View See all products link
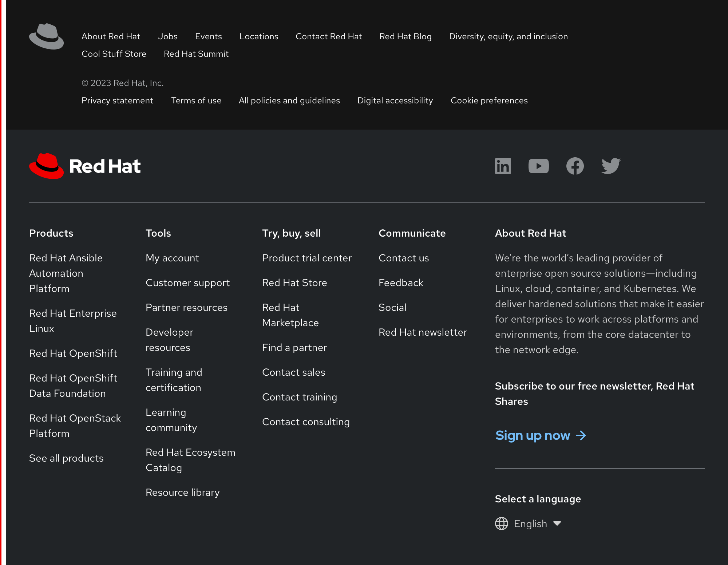 pos(66,458)
